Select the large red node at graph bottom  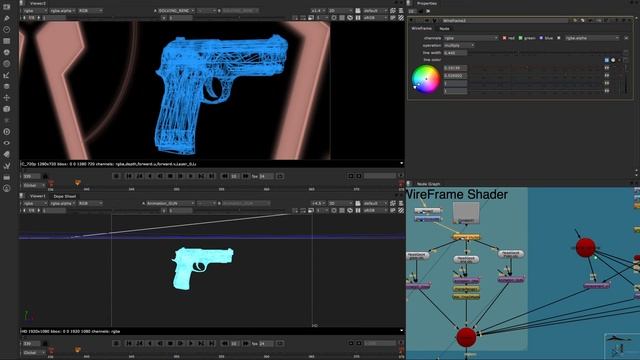(466, 337)
